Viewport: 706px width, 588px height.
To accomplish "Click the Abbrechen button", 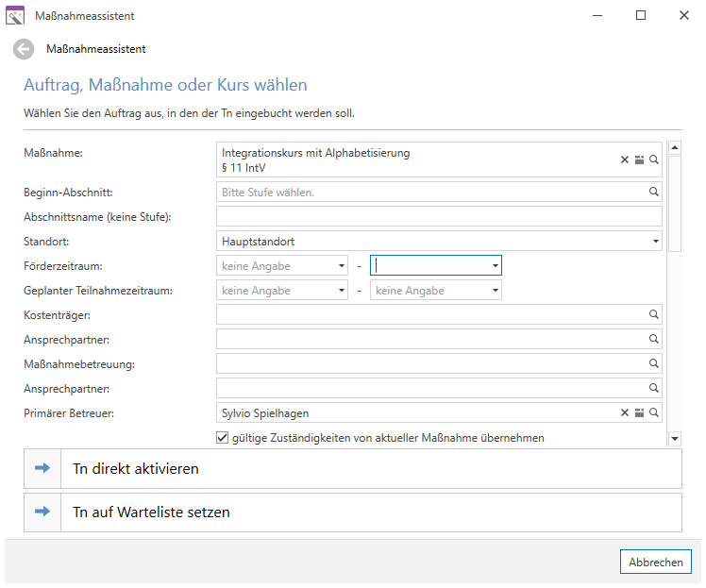I will pyautogui.click(x=656, y=562).
